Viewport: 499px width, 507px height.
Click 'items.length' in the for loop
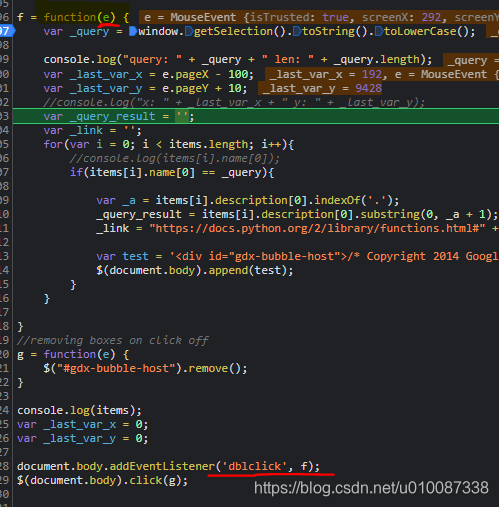click(x=209, y=144)
